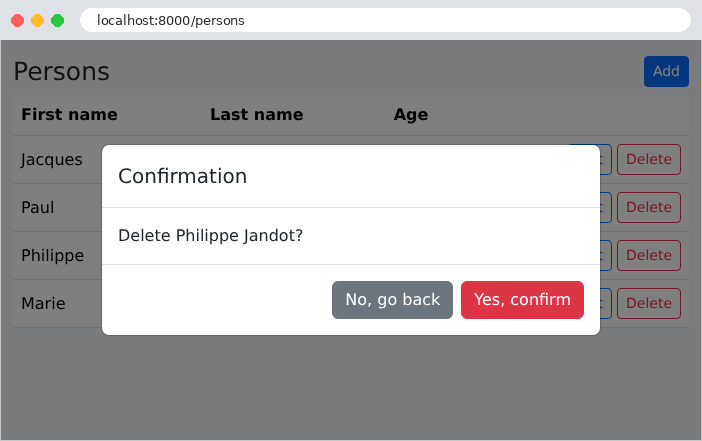Click the Philippe first name cell
The image size is (702, 441).
point(52,256)
